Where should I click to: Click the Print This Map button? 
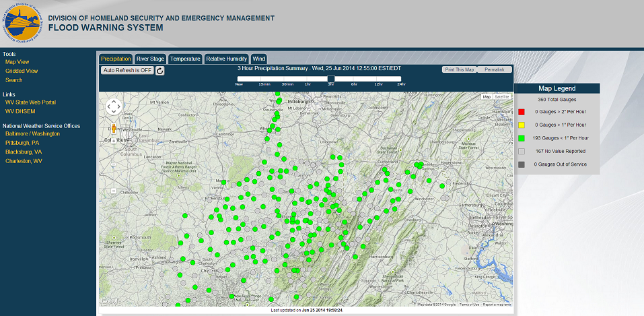tap(460, 69)
